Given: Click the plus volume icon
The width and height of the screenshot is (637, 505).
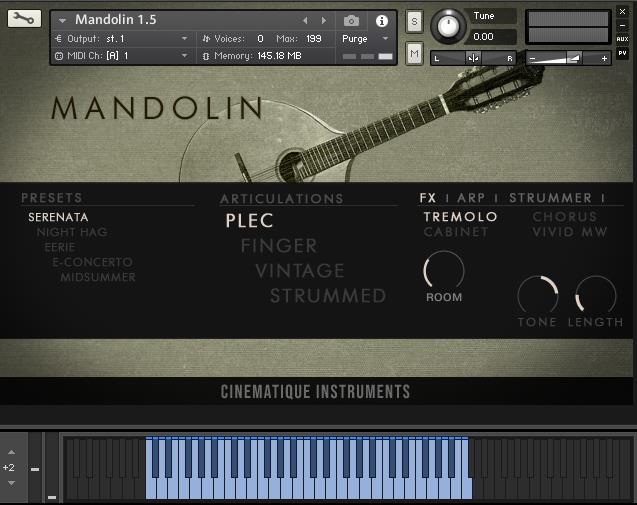Looking at the screenshot, I should pos(604,59).
